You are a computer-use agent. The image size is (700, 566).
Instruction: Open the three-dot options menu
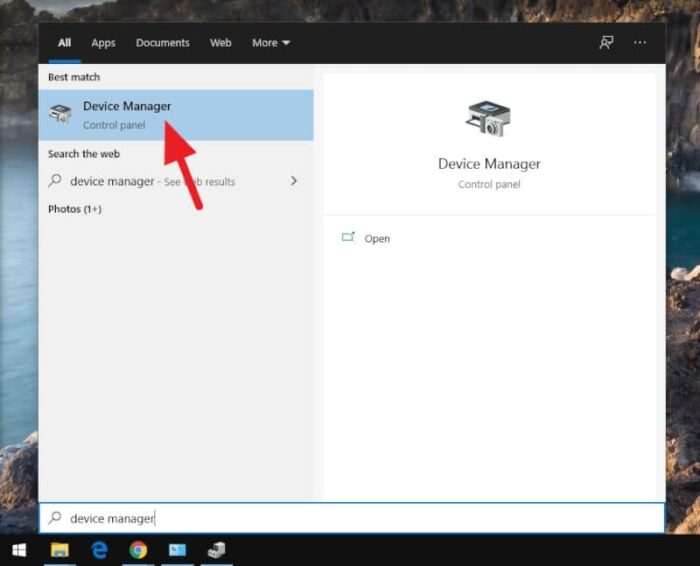click(x=640, y=43)
